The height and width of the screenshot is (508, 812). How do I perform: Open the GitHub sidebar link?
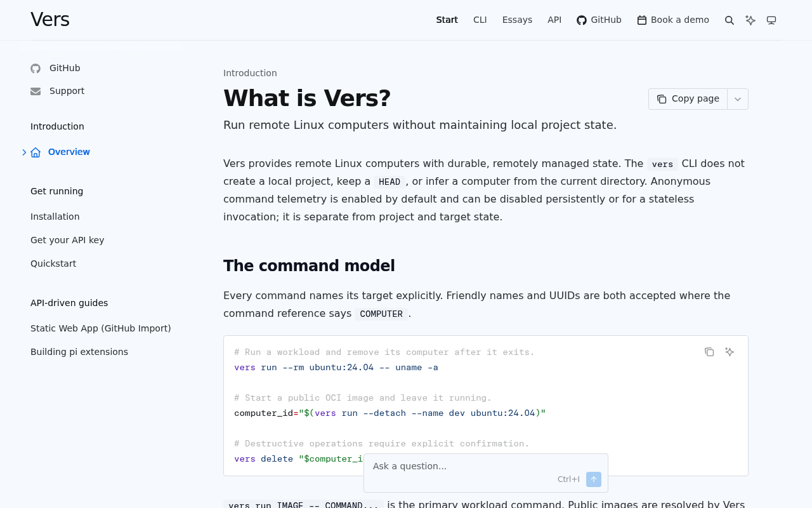click(65, 68)
